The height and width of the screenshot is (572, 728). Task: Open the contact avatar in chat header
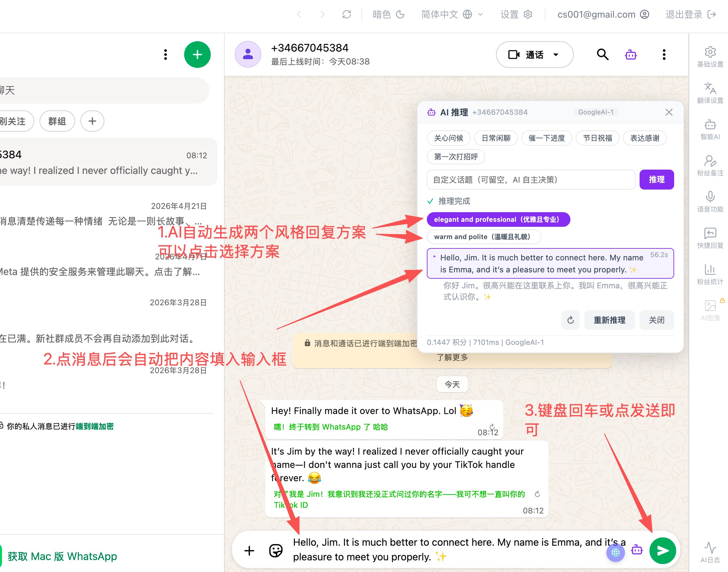[x=248, y=54]
